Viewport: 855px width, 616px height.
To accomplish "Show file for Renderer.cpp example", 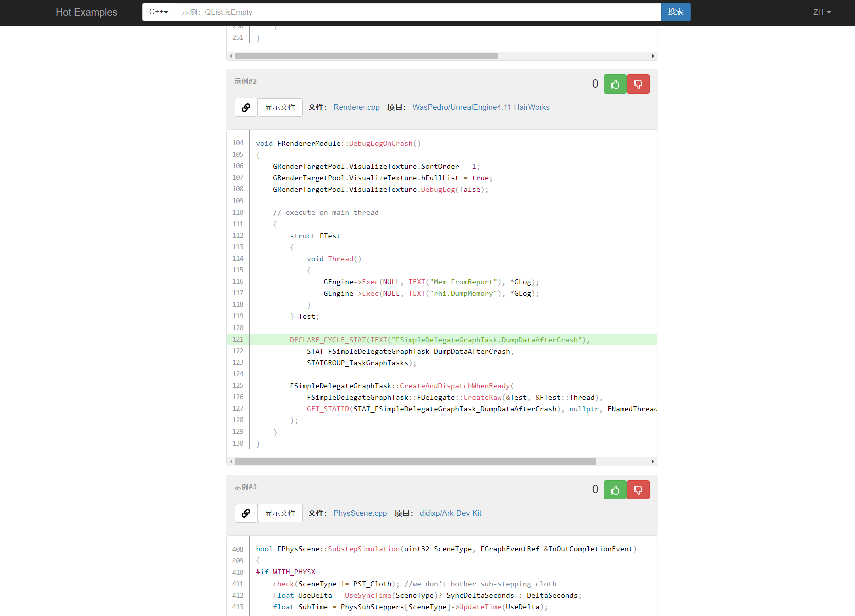I will point(280,107).
